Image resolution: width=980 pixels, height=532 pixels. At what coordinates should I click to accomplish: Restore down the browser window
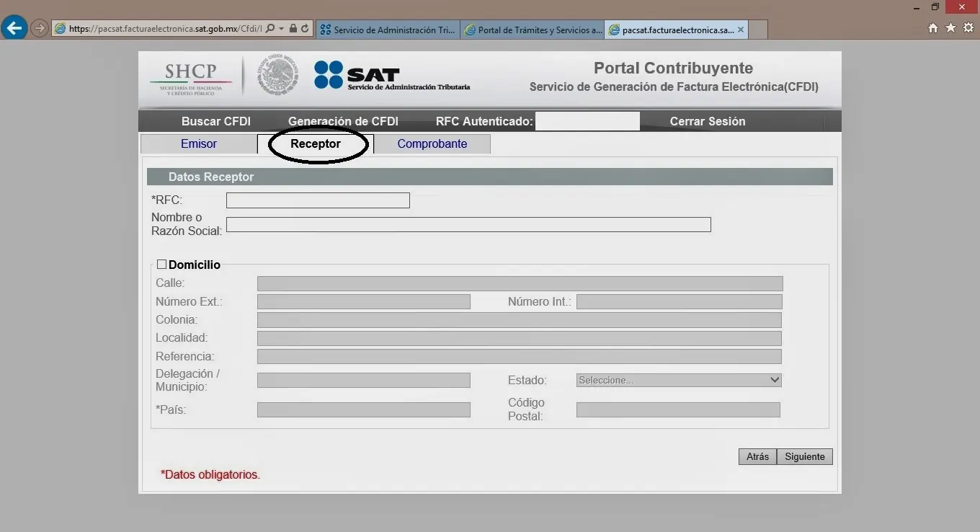point(935,7)
